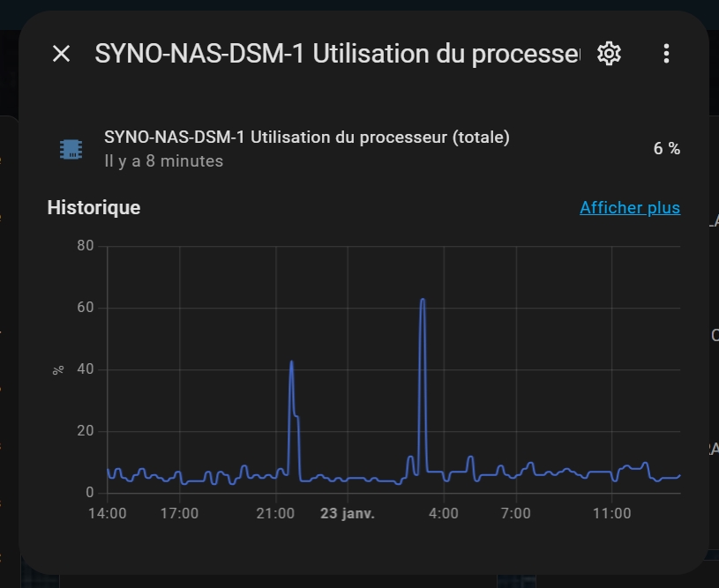Click the dialog title SYNO-NAS-DSM-1
The image size is (719, 588).
click(x=335, y=54)
